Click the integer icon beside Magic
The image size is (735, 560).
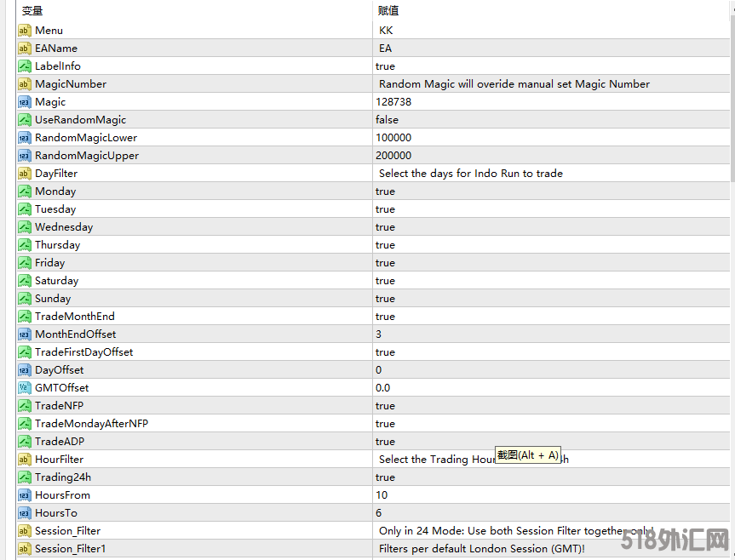[x=24, y=102]
